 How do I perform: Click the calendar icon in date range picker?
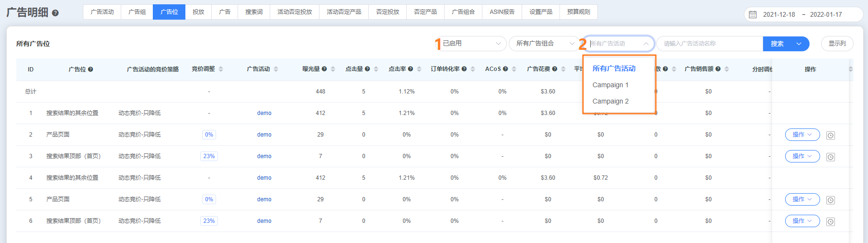(x=753, y=14)
